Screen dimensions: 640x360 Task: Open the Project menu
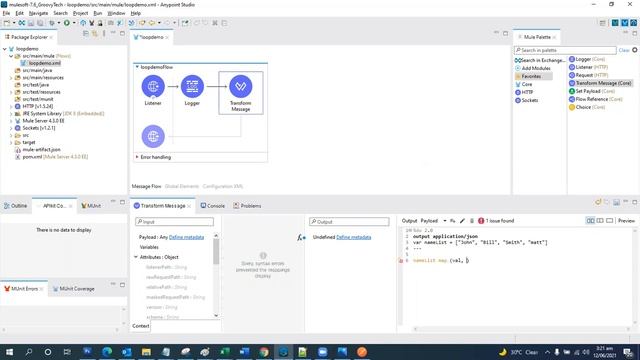[80, 13]
